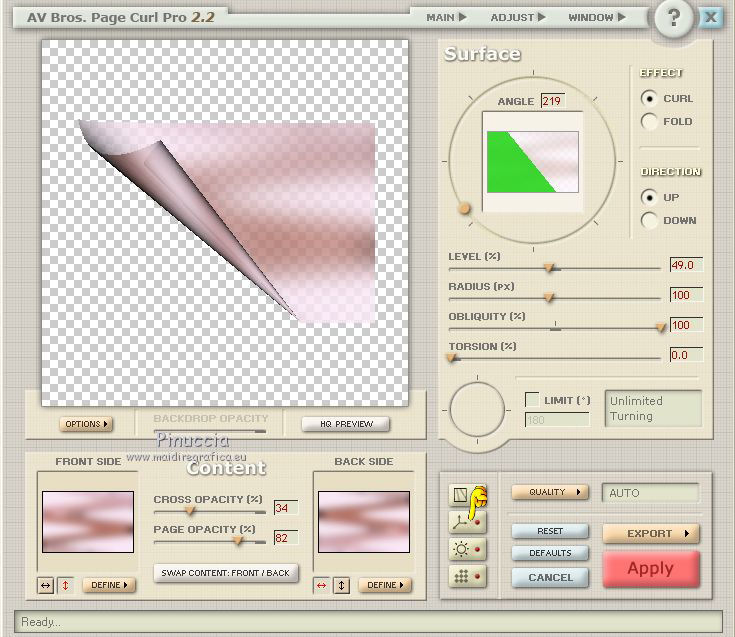
Task: Open the WINDOW menu
Action: click(597, 17)
